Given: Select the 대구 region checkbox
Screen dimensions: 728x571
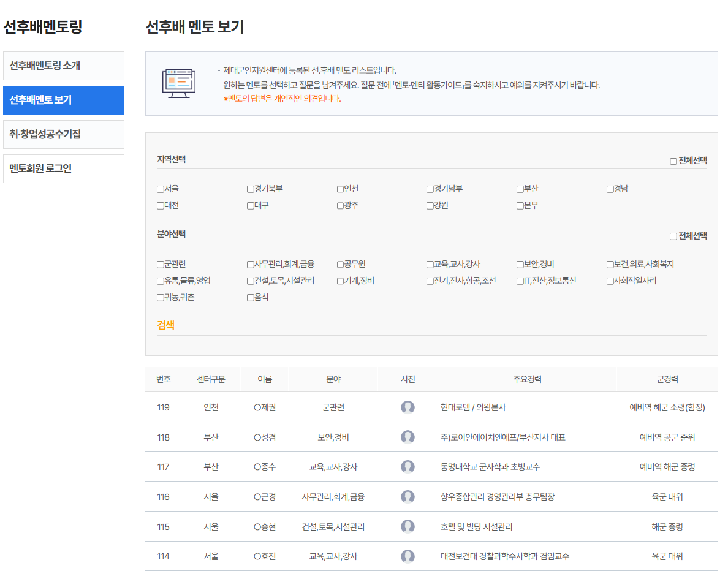Looking at the screenshot, I should coord(250,206).
